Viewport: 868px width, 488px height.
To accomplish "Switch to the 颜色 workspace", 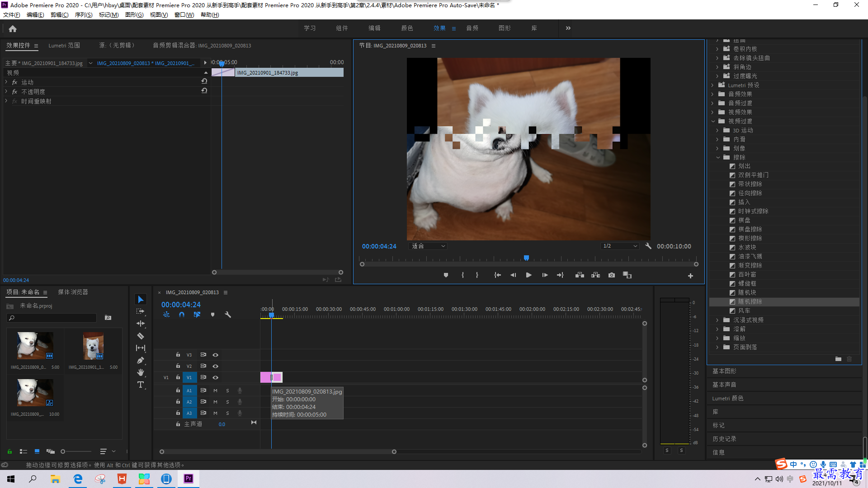I will click(x=407, y=28).
